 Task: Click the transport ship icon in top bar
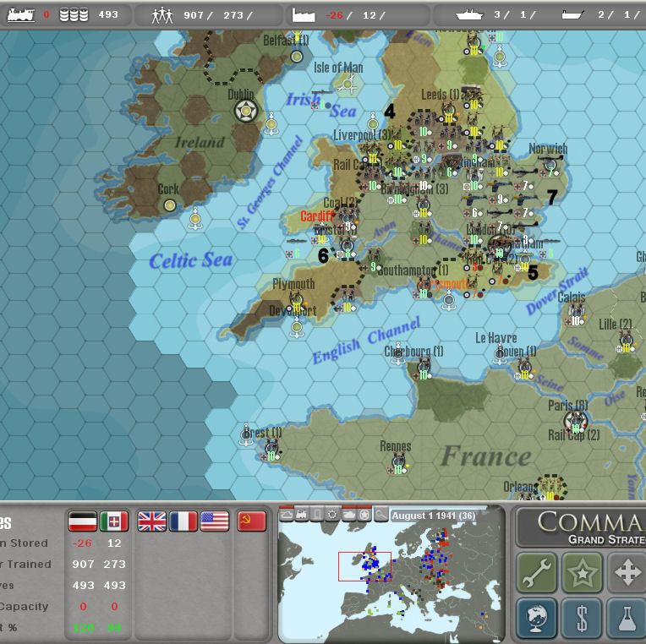572,15
